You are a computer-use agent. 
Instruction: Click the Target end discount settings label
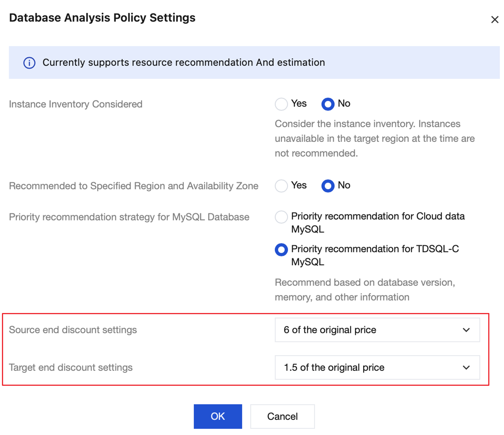(71, 367)
